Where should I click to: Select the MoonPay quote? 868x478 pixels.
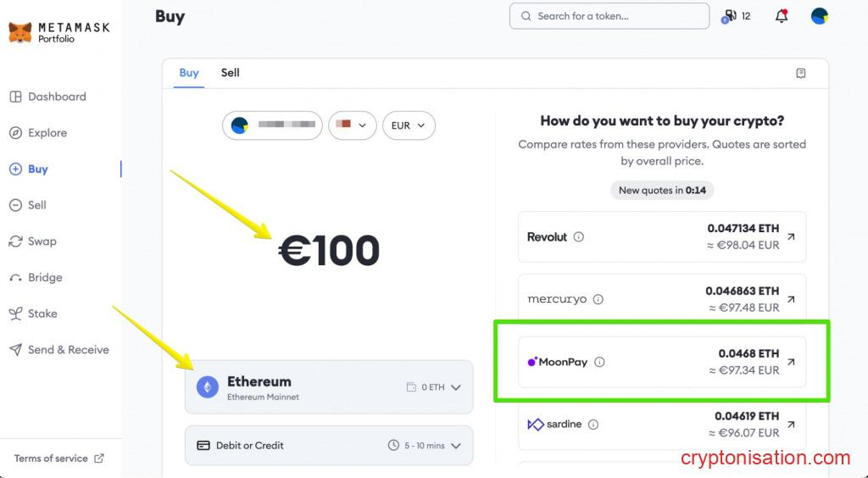pyautogui.click(x=661, y=362)
